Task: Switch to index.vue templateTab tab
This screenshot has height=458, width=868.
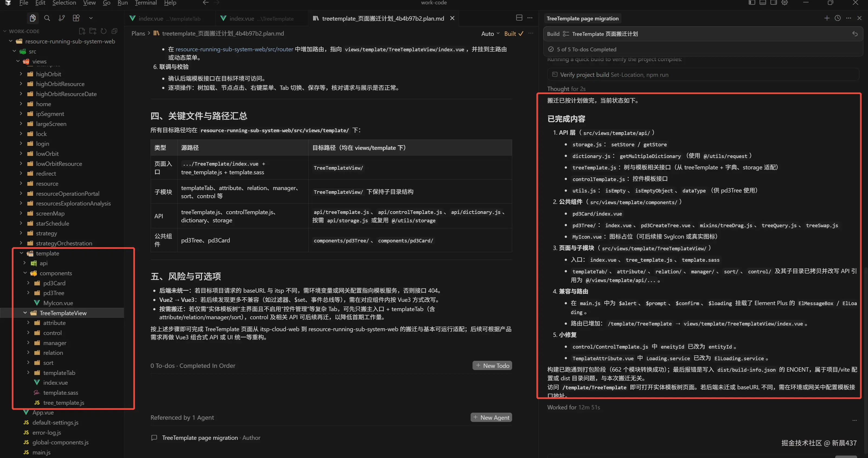Action: click(165, 18)
